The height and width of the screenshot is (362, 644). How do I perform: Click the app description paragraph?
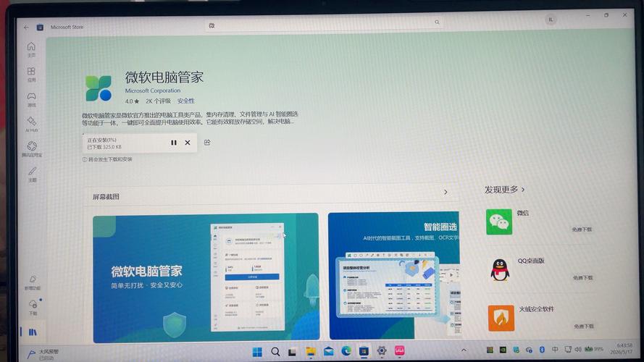[190, 118]
